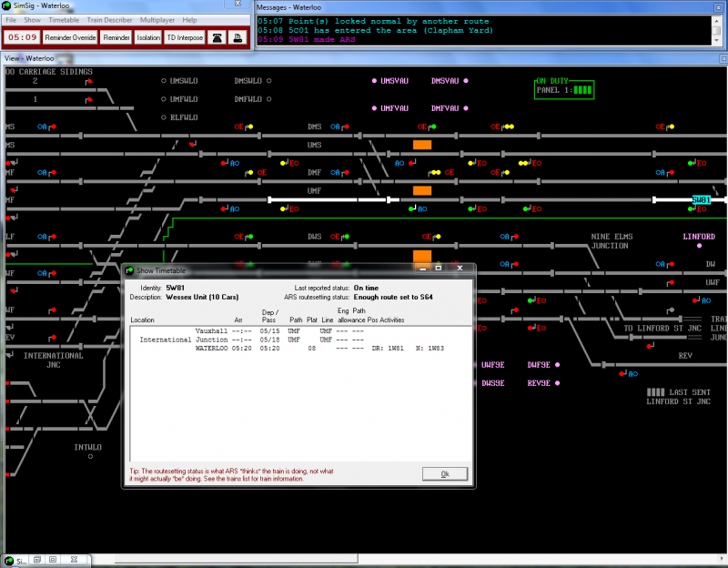Click the Messages window restore button
The image size is (728, 568).
point(717,7)
